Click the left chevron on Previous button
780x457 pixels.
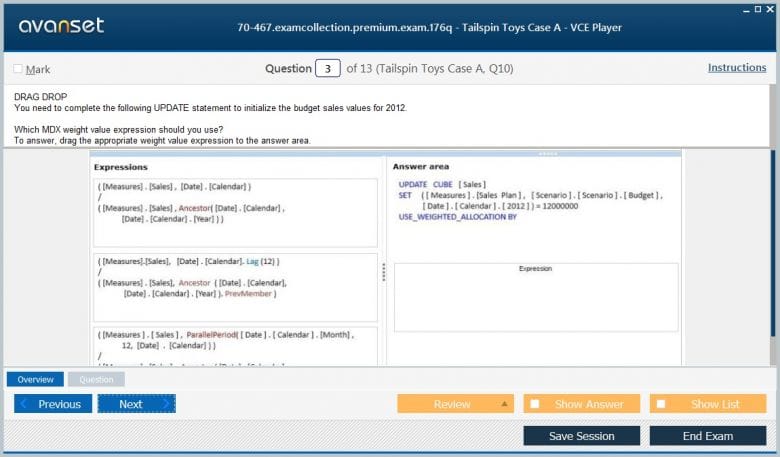(x=23, y=404)
